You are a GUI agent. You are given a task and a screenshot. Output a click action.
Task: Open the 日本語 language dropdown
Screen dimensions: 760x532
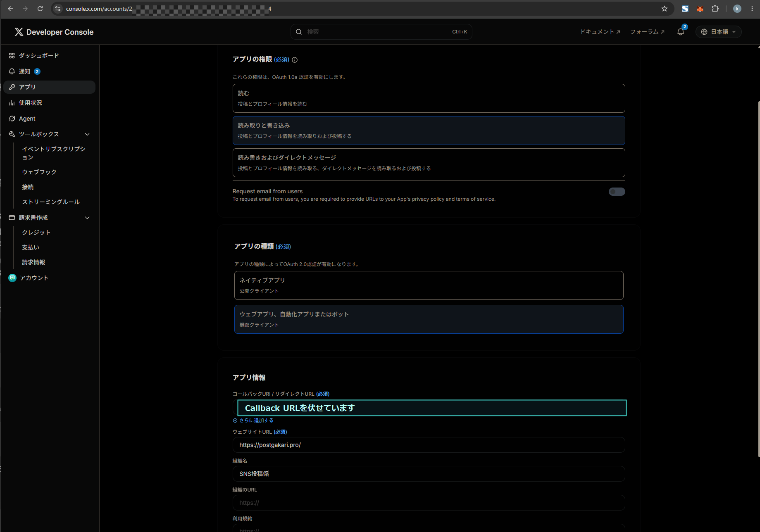[x=718, y=32]
